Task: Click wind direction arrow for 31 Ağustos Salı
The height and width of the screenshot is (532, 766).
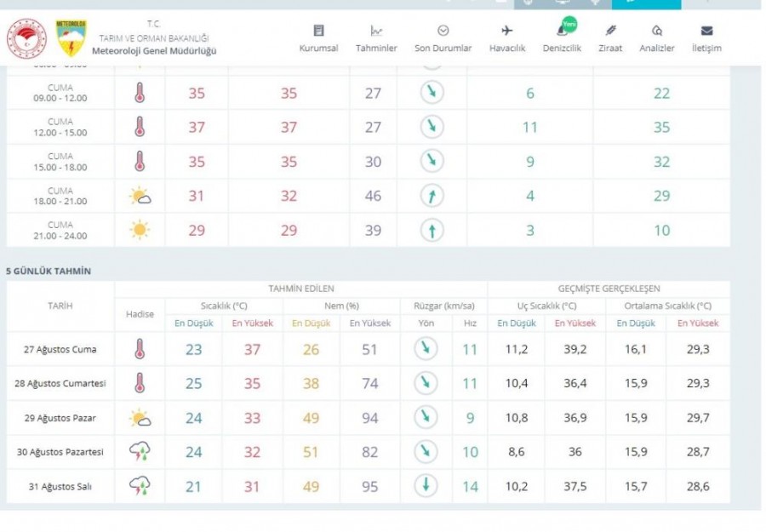Action: [424, 486]
